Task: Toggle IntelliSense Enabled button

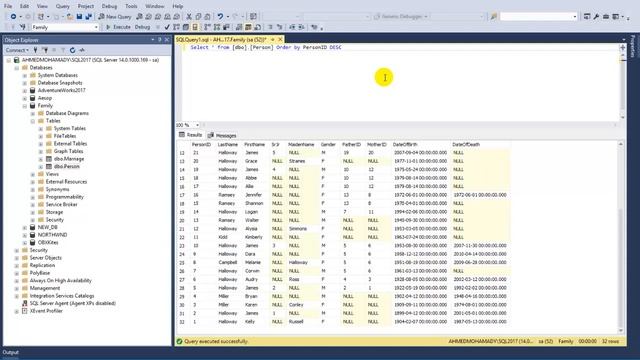Action: tap(195, 27)
